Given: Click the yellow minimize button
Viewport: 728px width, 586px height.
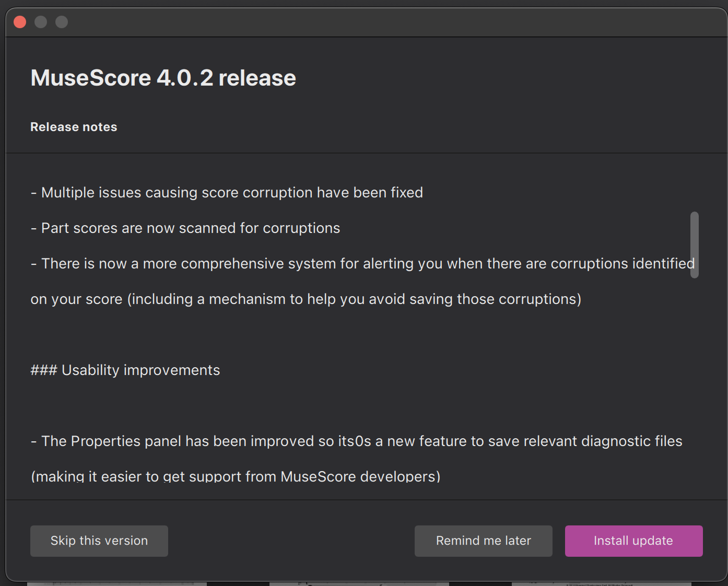Looking at the screenshot, I should click(x=41, y=22).
